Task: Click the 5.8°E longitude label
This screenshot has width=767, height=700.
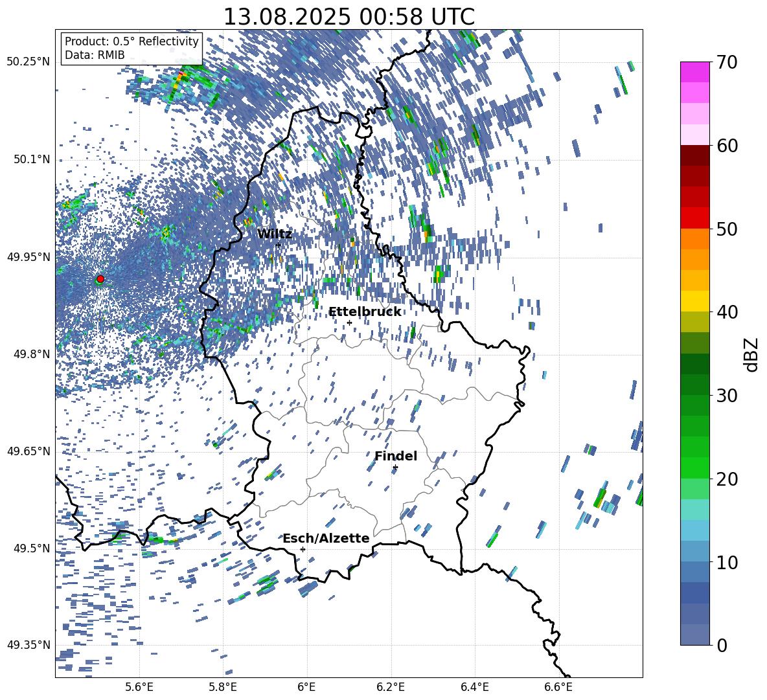Action: 223,687
